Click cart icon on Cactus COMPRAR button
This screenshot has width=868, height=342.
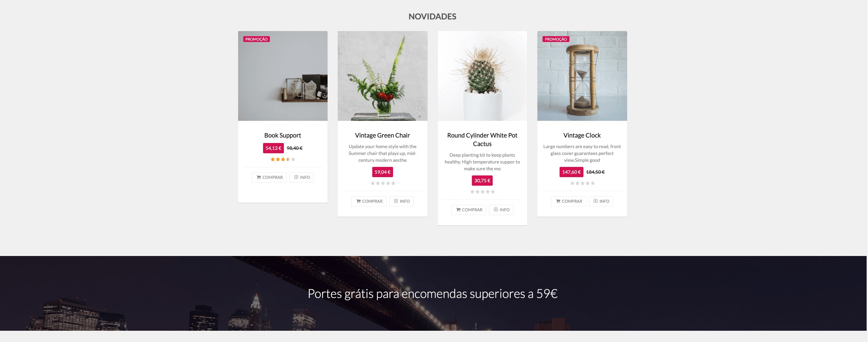[x=458, y=210]
